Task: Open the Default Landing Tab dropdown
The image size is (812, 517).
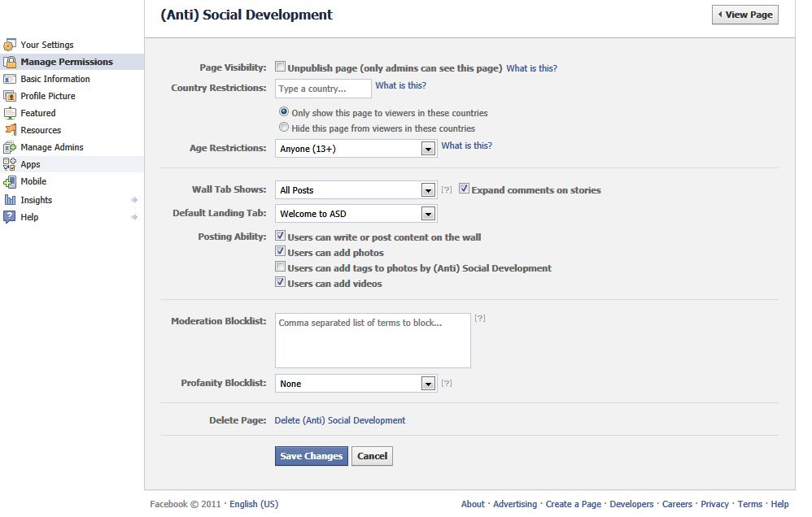Action: [356, 214]
